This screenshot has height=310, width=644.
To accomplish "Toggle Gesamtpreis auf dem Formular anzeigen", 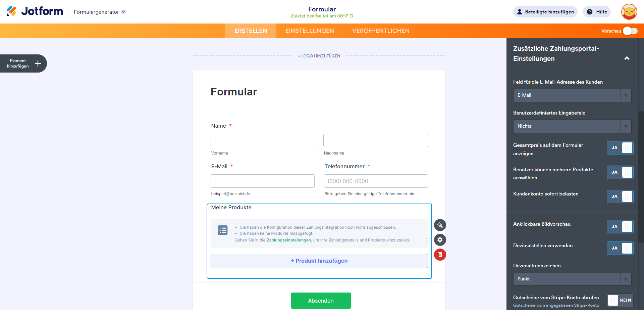I will (620, 148).
